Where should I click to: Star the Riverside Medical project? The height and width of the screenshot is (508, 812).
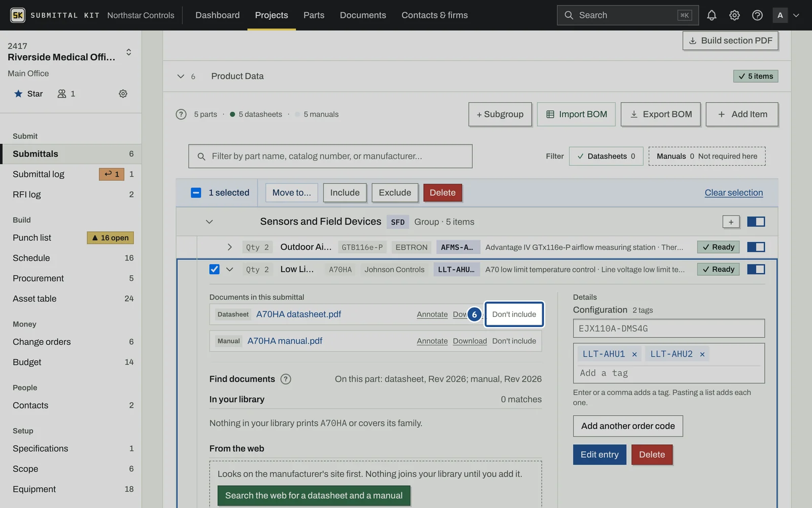pyautogui.click(x=28, y=93)
